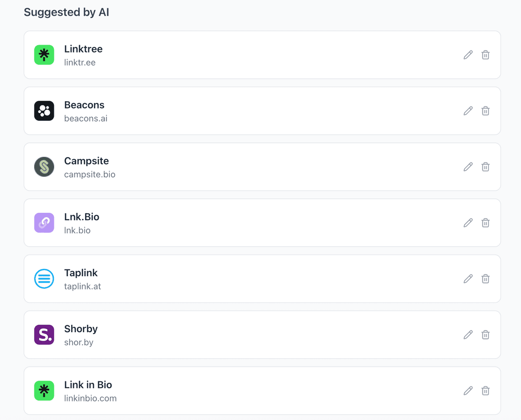Select the Campsite logo icon
Viewport: 521px width, 420px height.
click(44, 167)
